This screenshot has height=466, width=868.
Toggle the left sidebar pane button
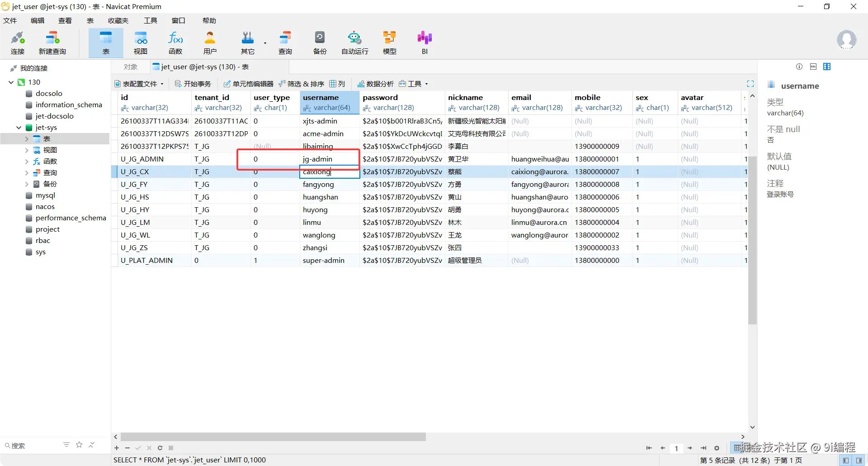[846, 460]
